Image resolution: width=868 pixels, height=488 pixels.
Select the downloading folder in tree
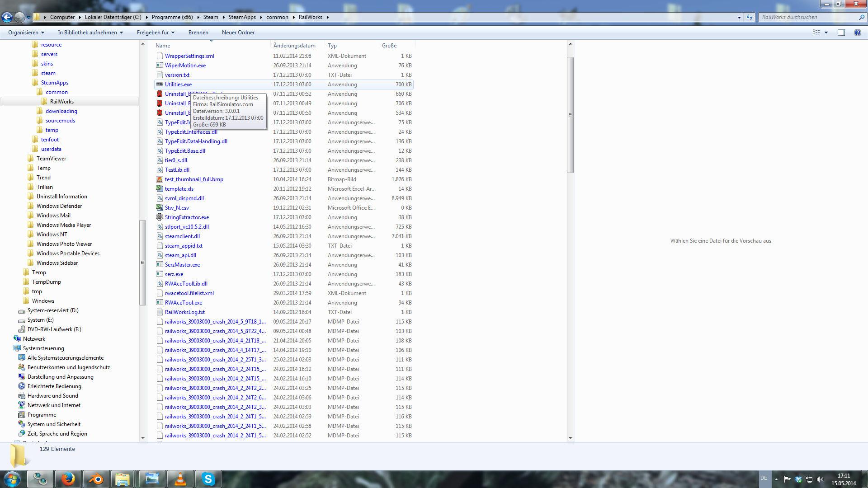click(61, 111)
